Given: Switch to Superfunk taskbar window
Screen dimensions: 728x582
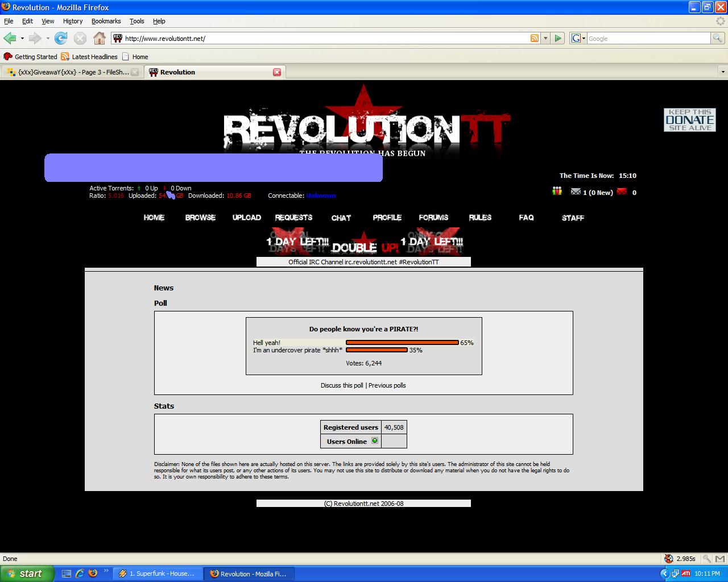Looking at the screenshot, I should pos(158,573).
